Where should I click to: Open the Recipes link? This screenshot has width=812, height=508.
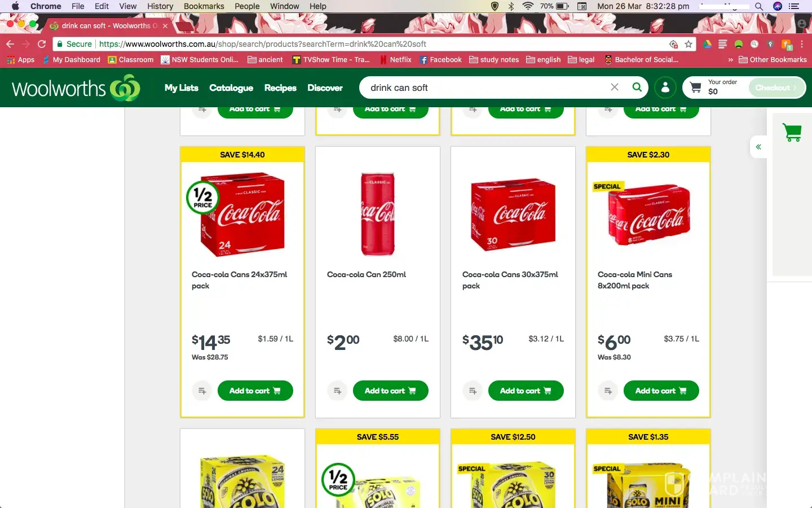point(280,88)
